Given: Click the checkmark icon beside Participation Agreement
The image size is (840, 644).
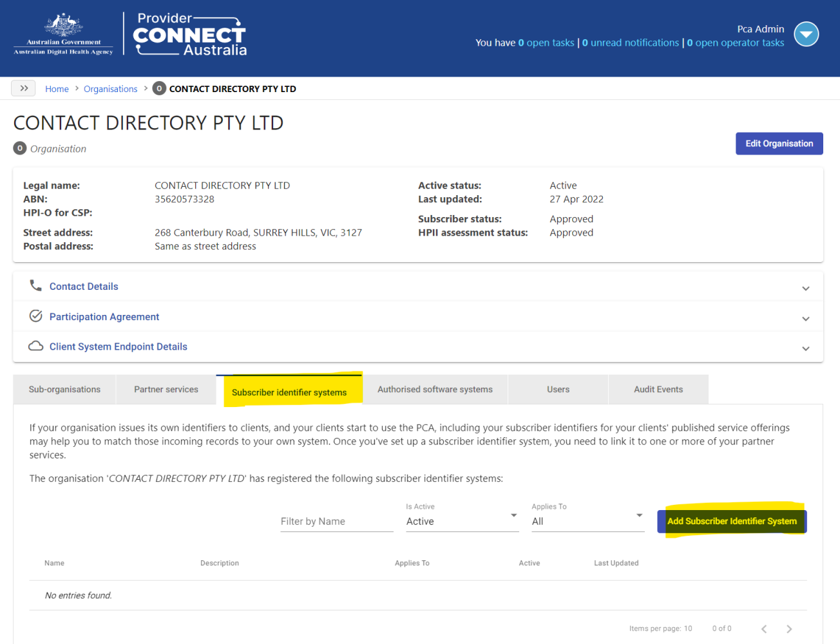Looking at the screenshot, I should 36,316.
